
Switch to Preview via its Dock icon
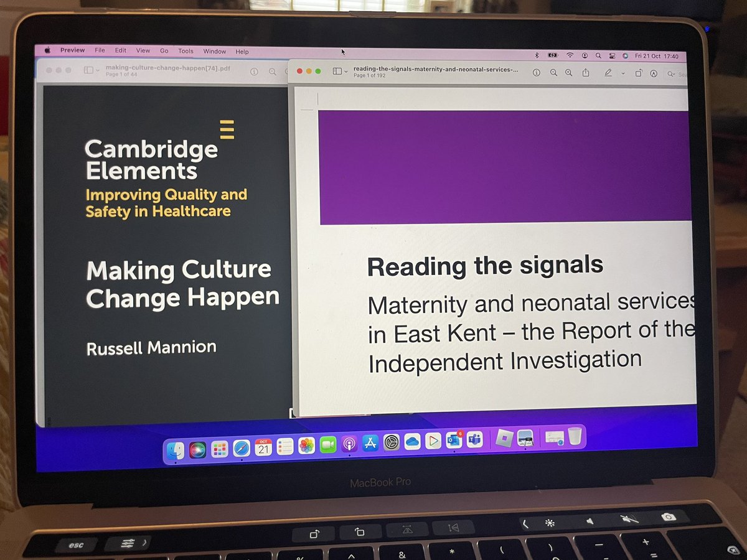tap(525, 438)
